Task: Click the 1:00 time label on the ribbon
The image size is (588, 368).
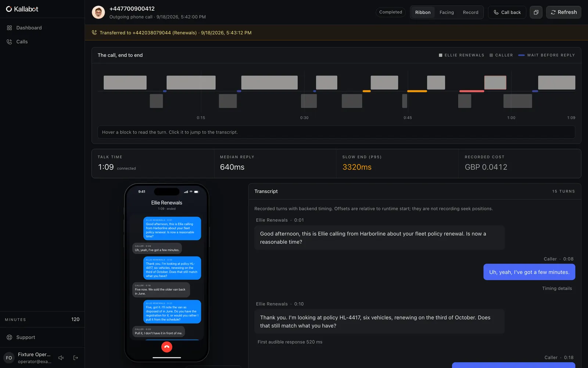Action: [x=511, y=118]
